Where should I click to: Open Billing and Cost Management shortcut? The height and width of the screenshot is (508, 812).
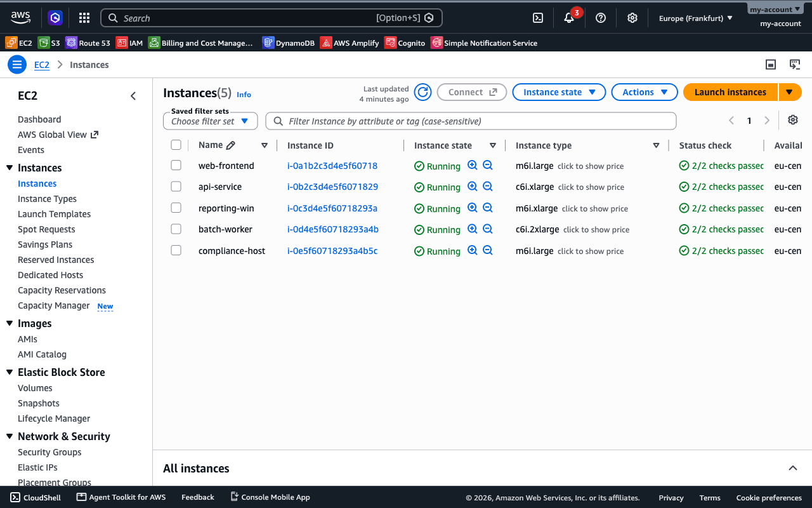[200, 43]
